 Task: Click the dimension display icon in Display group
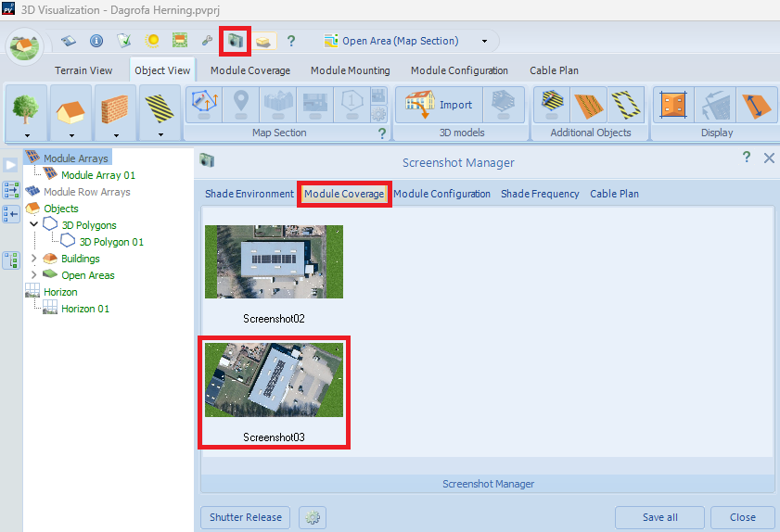(756, 105)
